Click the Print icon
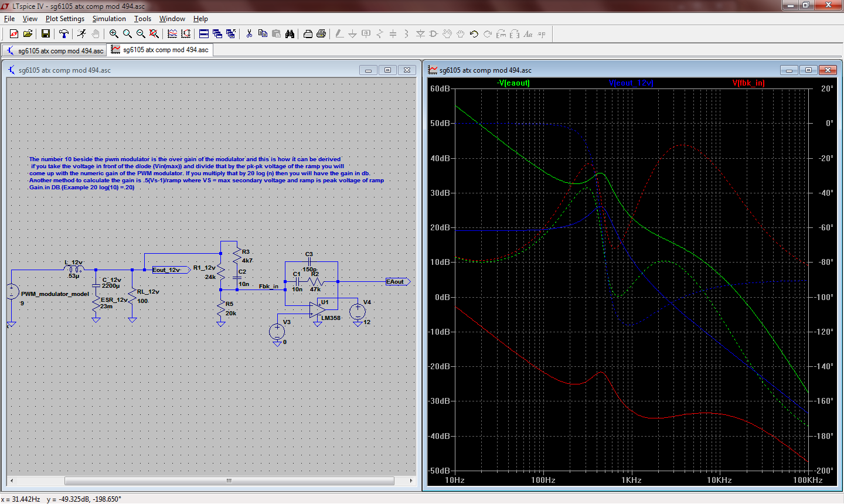 pos(321,34)
